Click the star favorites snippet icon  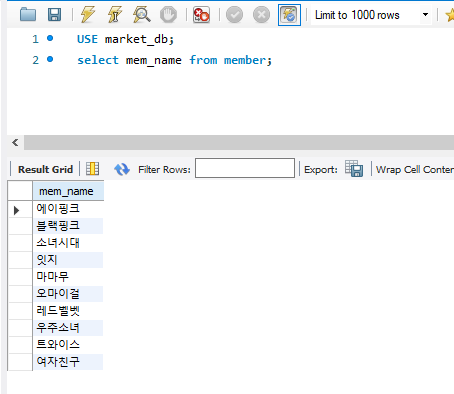tap(450, 15)
